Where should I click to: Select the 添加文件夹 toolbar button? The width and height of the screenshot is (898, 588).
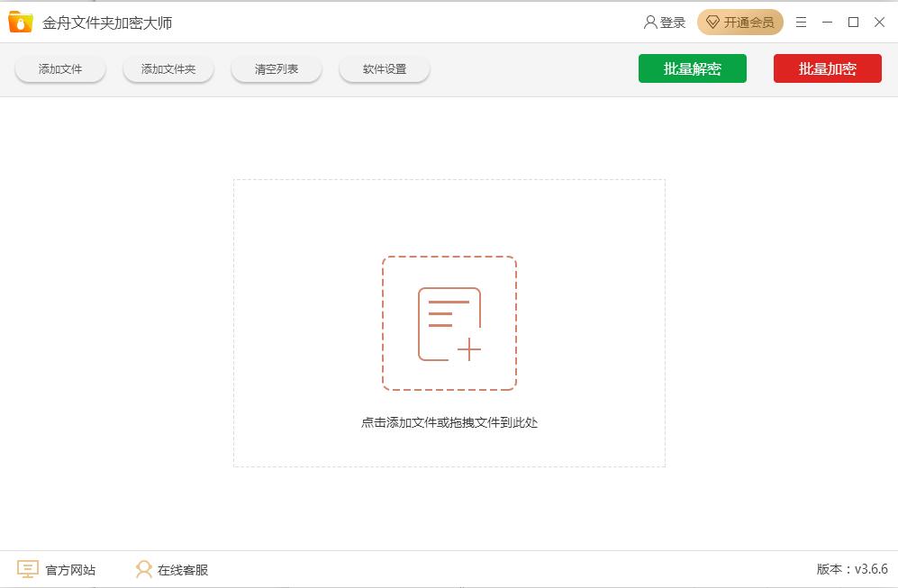click(x=168, y=68)
